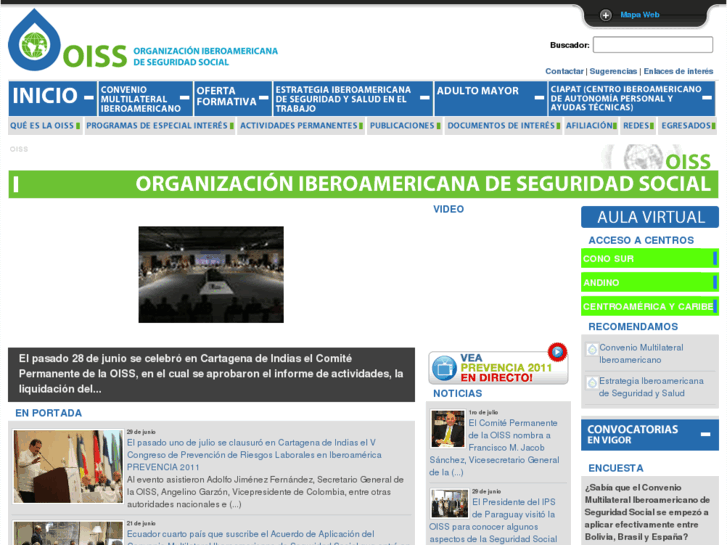Viewport: 727px width, 545px height.
Task: Select Egresados tab
Action: point(688,126)
